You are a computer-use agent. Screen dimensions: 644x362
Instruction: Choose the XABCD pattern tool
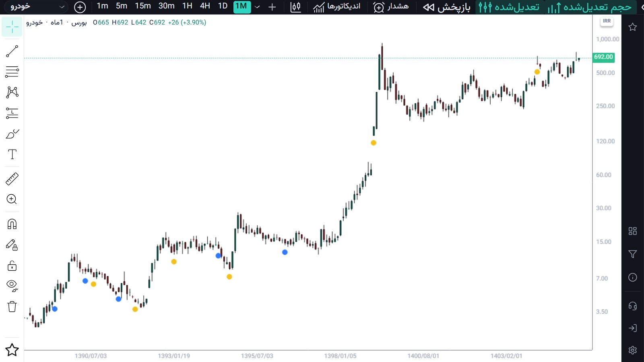tap(12, 92)
